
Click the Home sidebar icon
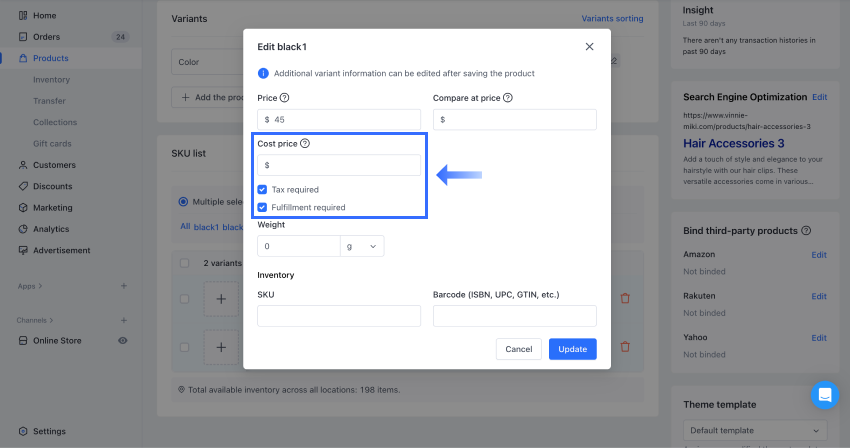(x=23, y=16)
